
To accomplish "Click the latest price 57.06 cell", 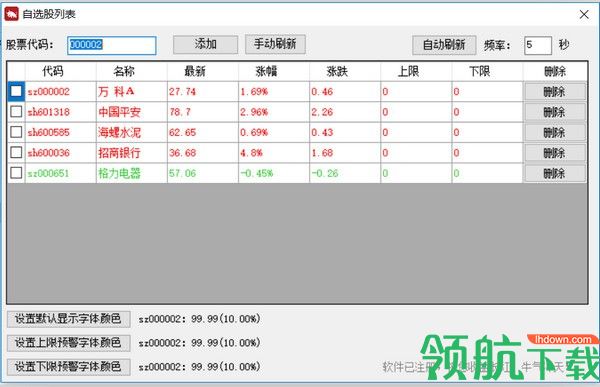I will pos(203,173).
